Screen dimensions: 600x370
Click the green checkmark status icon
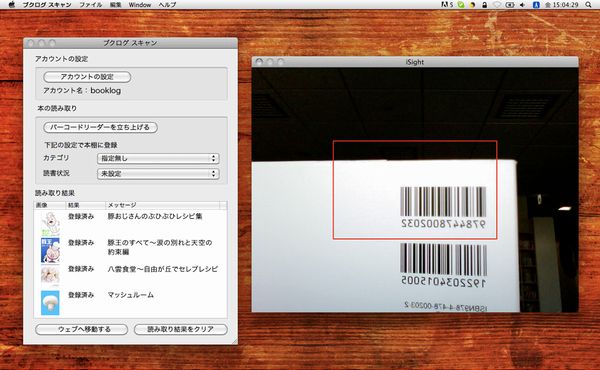(x=461, y=5)
